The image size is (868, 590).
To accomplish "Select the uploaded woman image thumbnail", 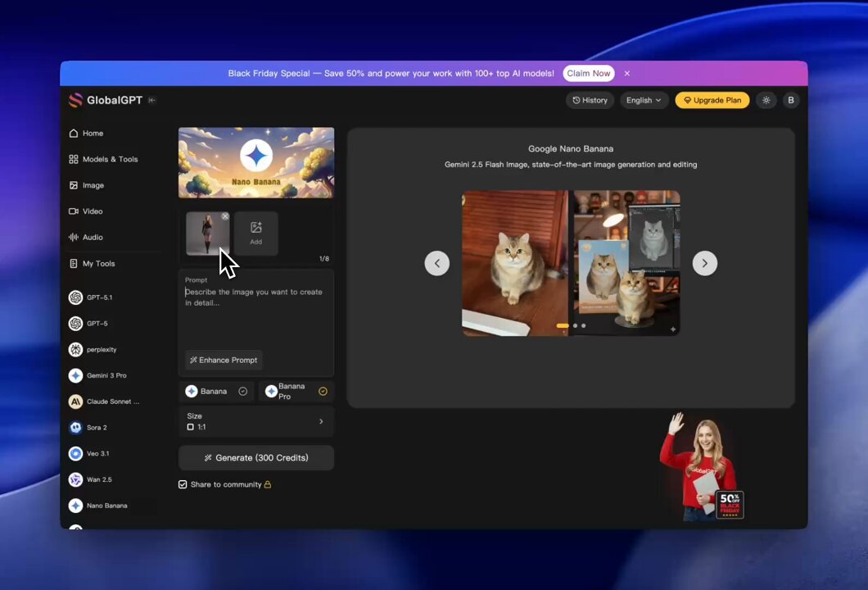I will tap(208, 234).
